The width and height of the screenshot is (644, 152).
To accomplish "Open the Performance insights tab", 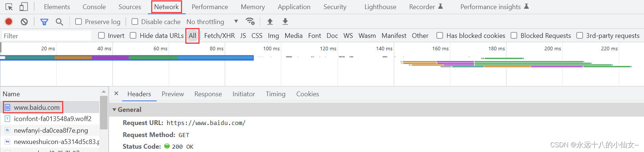I will 494,7.
